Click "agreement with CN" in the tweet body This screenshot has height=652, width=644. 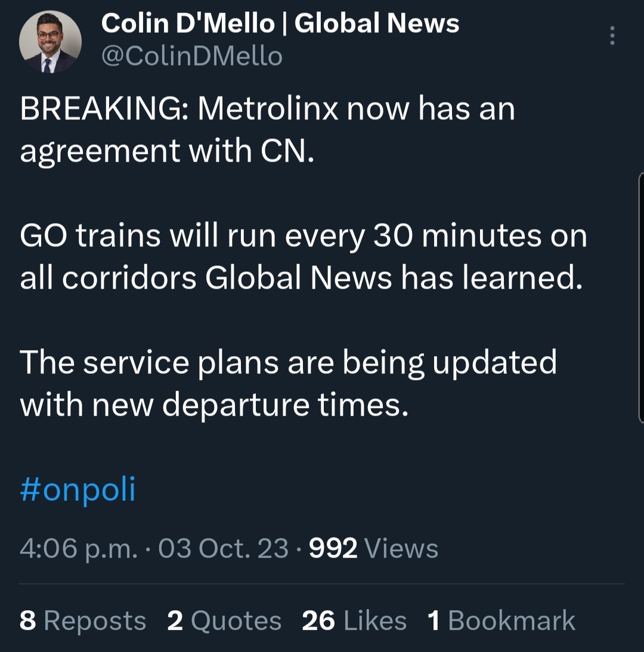[x=166, y=151]
